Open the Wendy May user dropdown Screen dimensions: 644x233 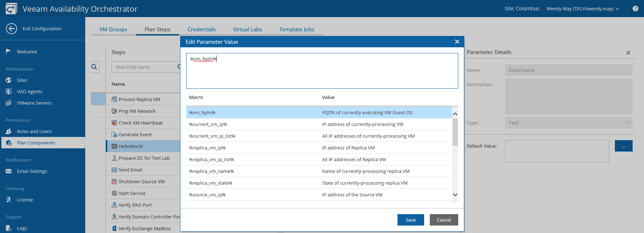coord(583,9)
